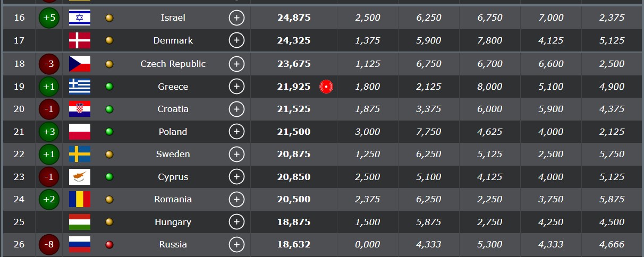Click the Cyprus flag icon
The width and height of the screenshot is (644, 257).
80,177
